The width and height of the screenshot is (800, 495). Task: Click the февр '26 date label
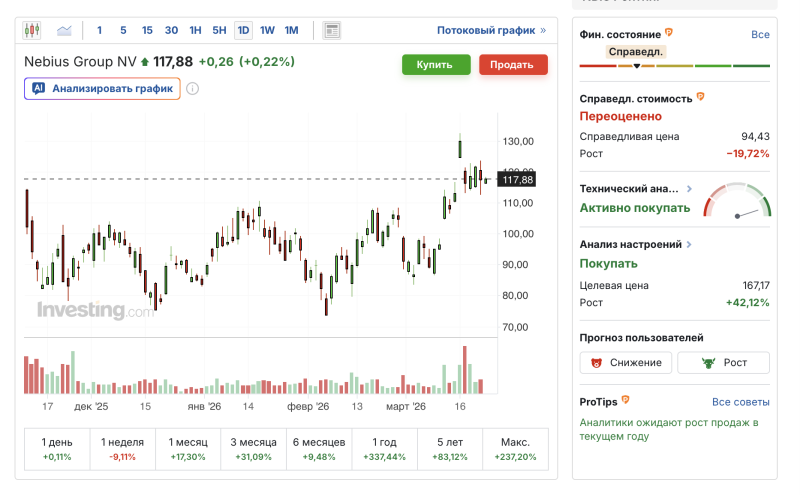tap(308, 407)
